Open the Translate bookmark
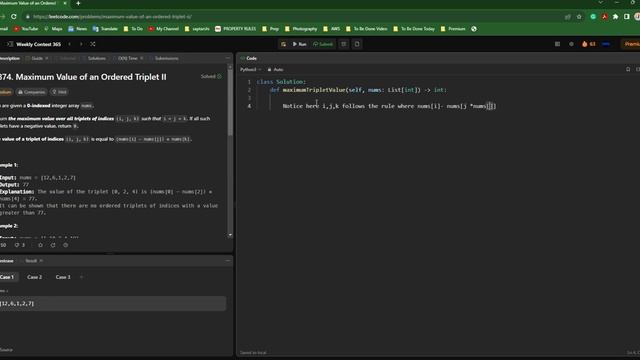Screen dimensions: 640x360 pos(105,29)
